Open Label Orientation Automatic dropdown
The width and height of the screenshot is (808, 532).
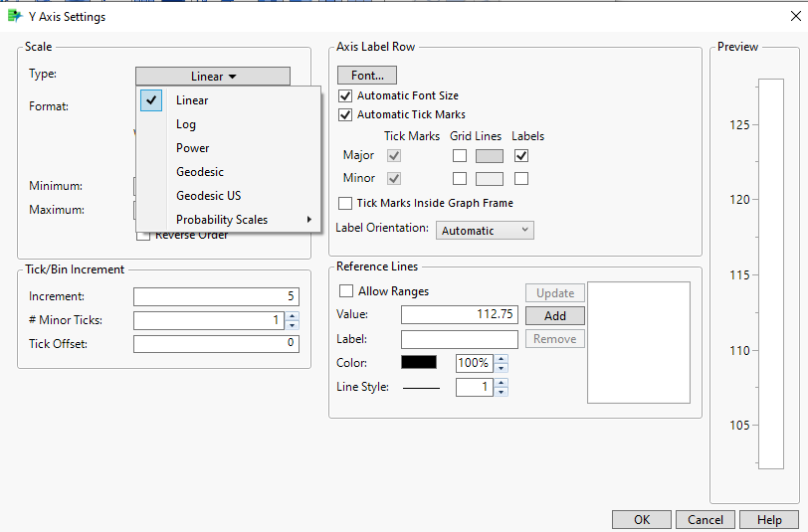click(485, 231)
